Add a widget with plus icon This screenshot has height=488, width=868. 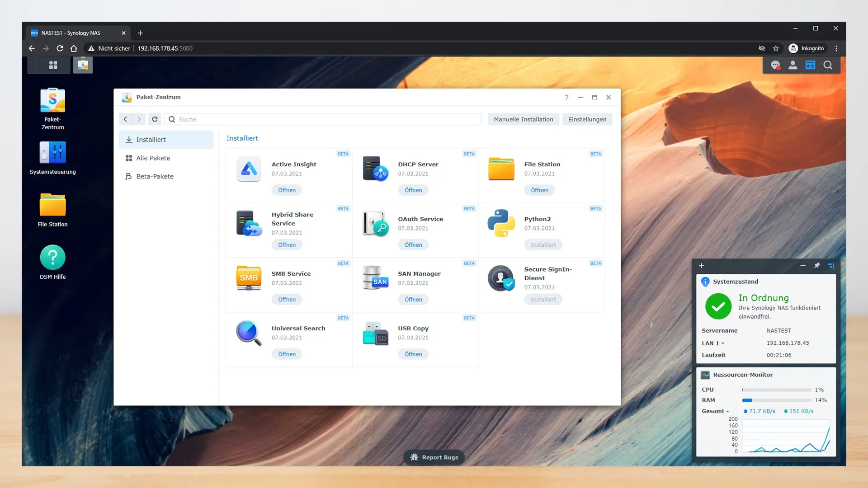(701, 266)
